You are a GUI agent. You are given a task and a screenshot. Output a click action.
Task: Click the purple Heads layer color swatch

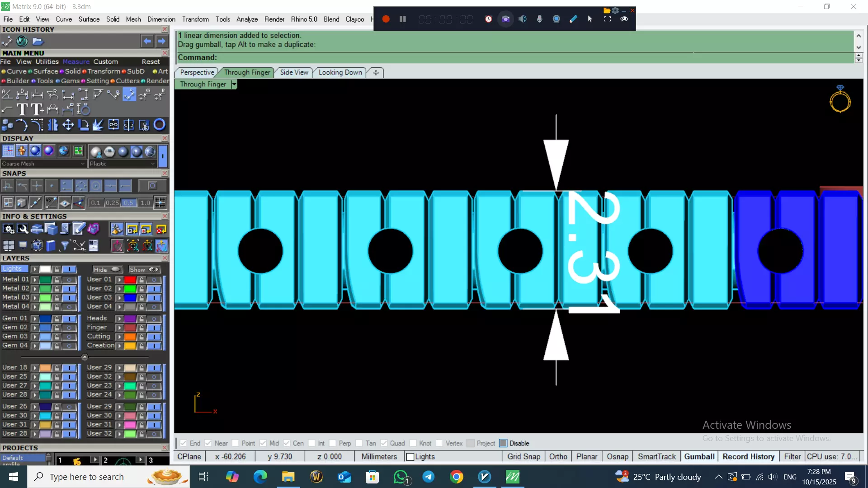(x=130, y=319)
